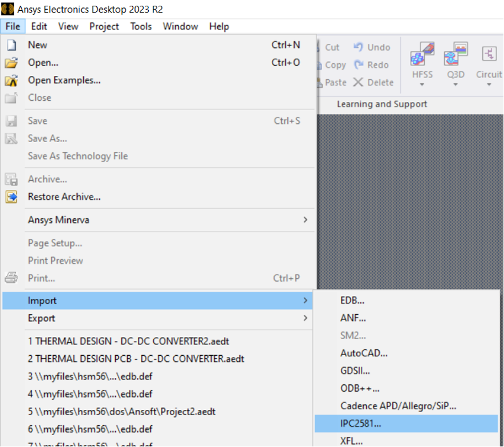This screenshot has width=504, height=447.
Task: Open the Export submenu
Action: tap(306, 318)
